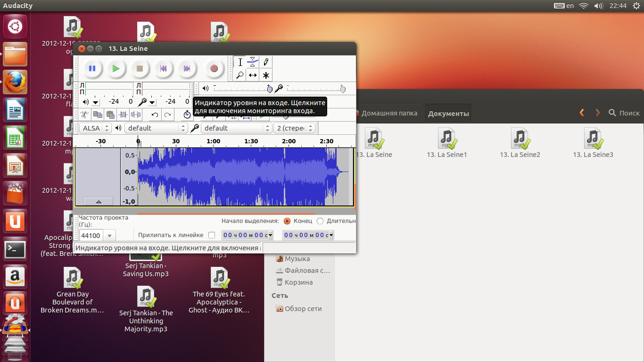The image size is (644, 362).
Task: Select the Multi-tool asterisk mode
Action: [x=266, y=75]
